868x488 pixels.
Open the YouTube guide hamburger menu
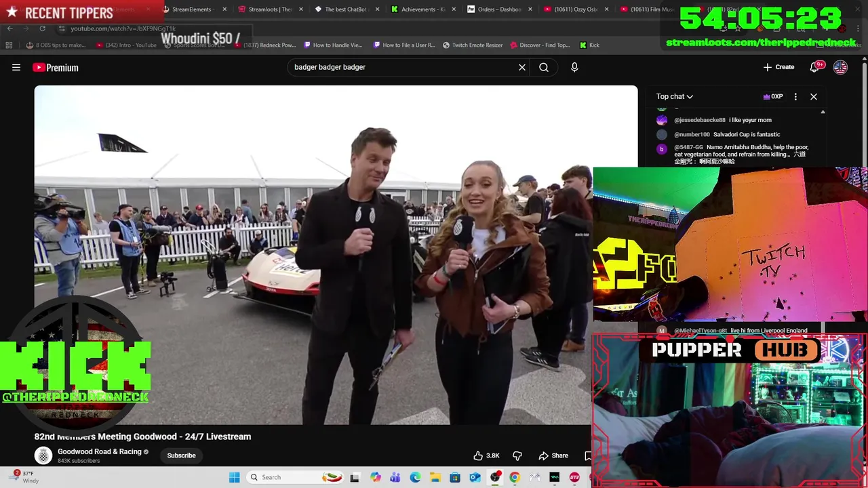16,67
